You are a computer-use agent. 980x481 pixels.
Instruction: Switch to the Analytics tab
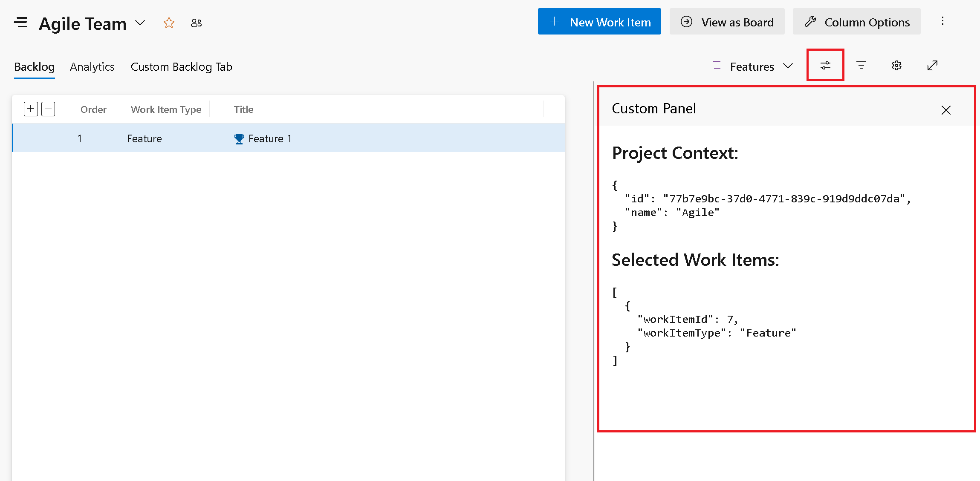click(93, 66)
